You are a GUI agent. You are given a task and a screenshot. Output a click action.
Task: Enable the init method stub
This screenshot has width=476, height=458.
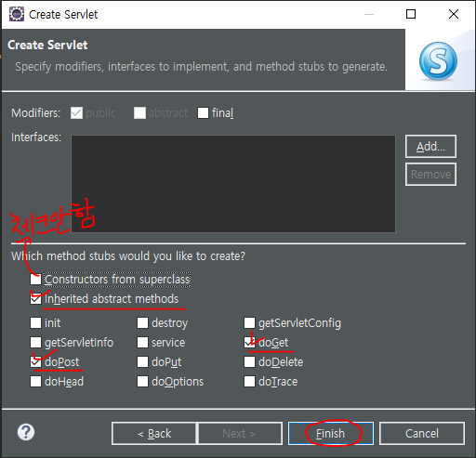click(35, 322)
